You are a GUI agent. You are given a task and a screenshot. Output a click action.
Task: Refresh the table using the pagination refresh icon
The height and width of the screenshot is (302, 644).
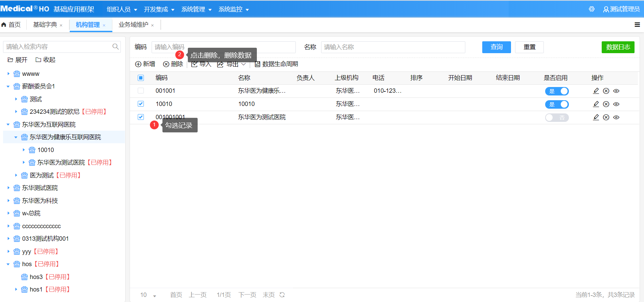(282, 295)
